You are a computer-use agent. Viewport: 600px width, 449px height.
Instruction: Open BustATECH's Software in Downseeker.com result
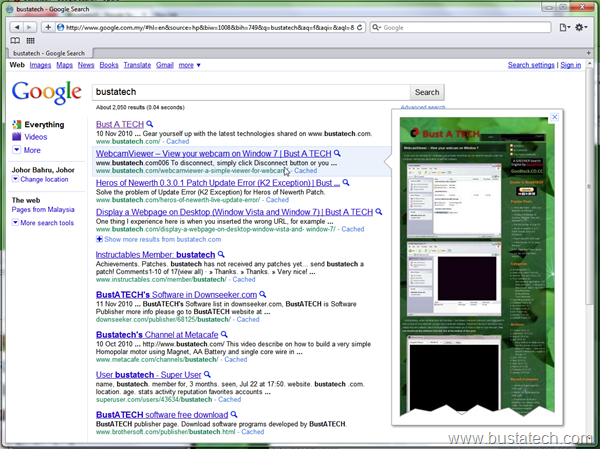pyautogui.click(x=176, y=295)
